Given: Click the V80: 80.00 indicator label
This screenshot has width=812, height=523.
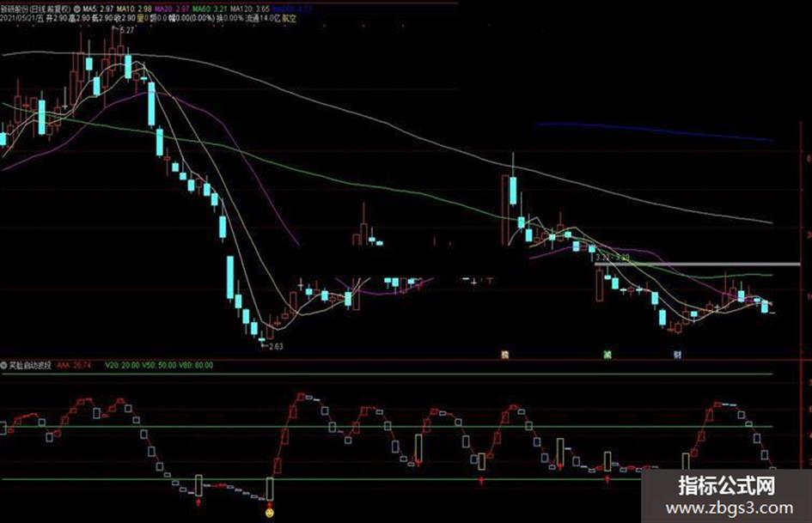Looking at the screenshot, I should tap(196, 365).
